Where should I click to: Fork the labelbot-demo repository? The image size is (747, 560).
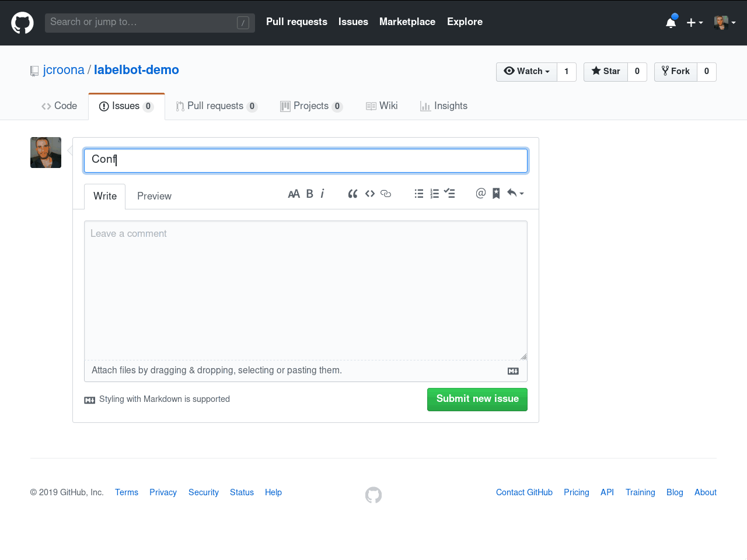[x=676, y=72]
